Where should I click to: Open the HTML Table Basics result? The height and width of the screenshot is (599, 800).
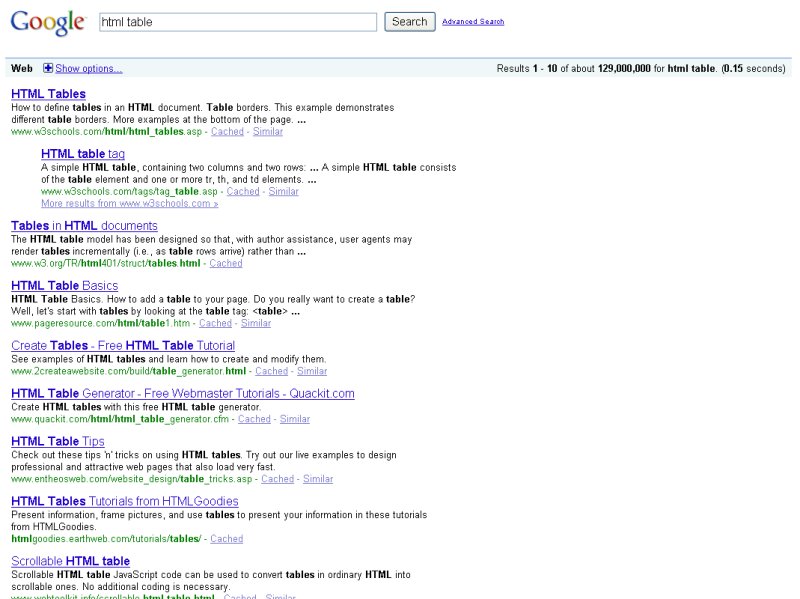[64, 286]
